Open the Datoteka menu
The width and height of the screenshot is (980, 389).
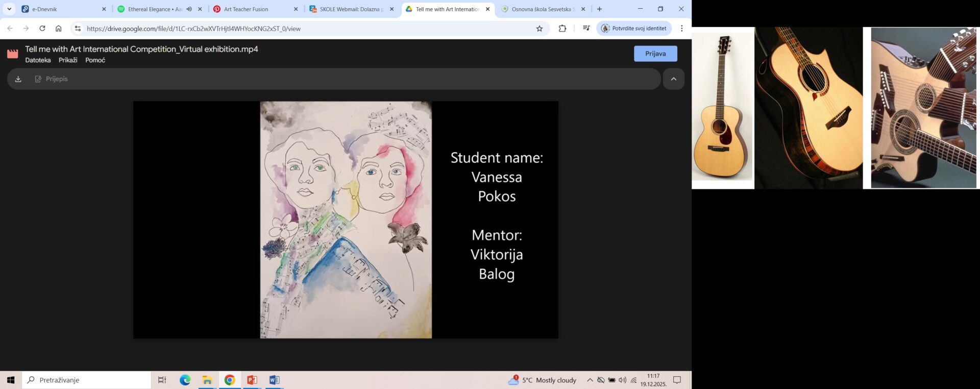click(38, 60)
